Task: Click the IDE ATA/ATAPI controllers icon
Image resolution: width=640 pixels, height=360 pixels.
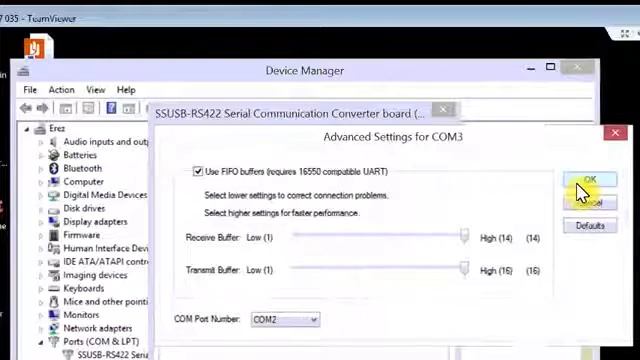Action: [53, 262]
